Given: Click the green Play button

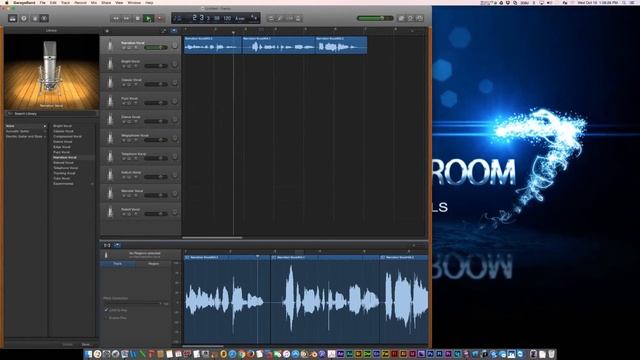Looking at the screenshot, I should (148, 18).
